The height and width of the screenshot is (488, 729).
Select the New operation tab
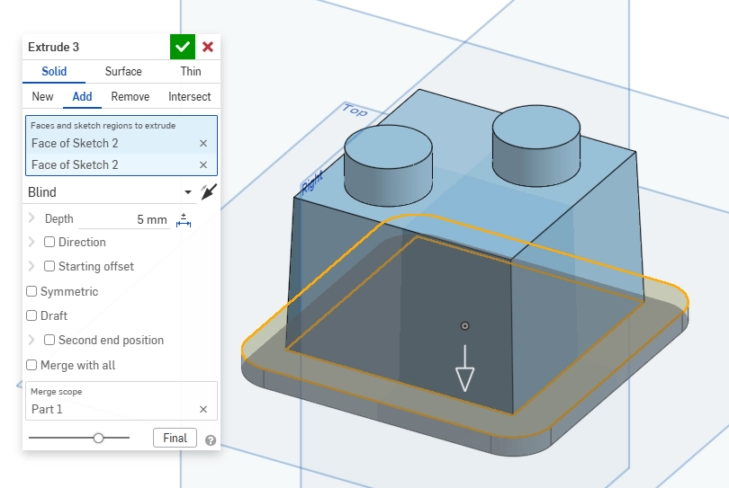(42, 97)
